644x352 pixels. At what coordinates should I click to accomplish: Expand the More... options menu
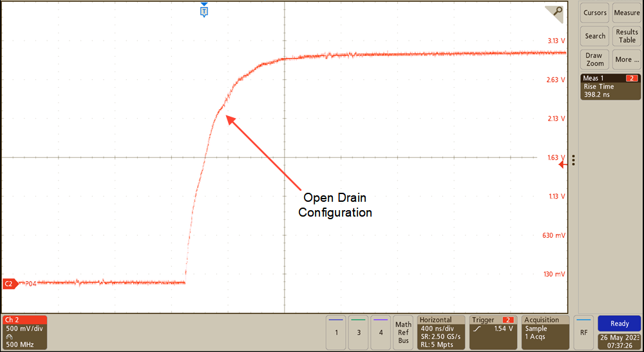(x=627, y=59)
